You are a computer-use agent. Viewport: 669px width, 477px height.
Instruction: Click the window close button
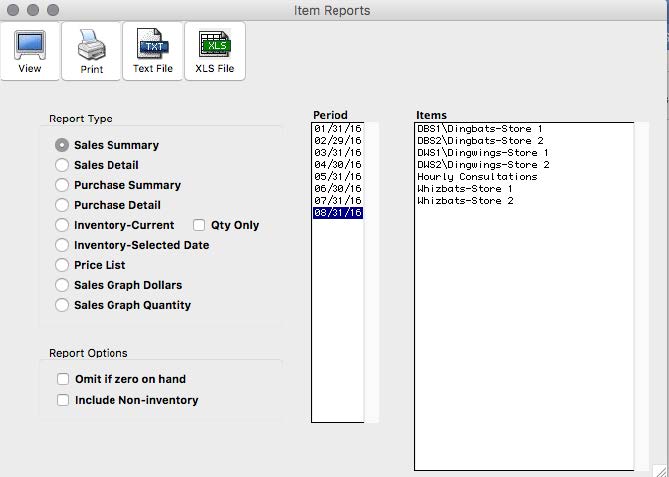click(13, 10)
